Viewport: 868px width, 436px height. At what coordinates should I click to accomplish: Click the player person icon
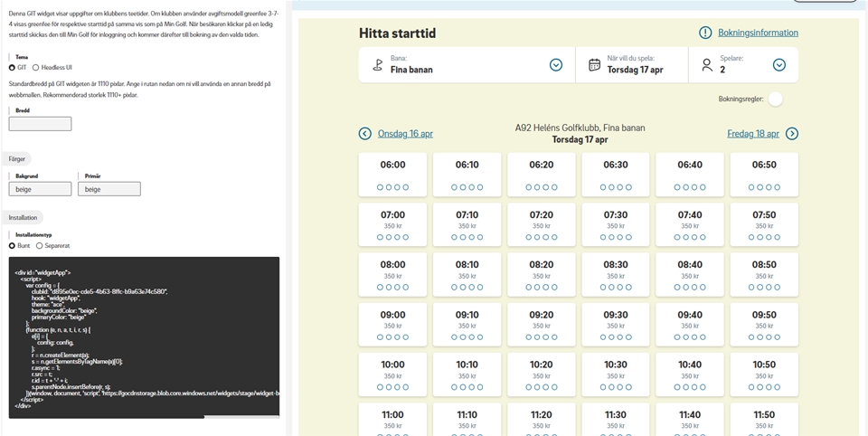707,65
